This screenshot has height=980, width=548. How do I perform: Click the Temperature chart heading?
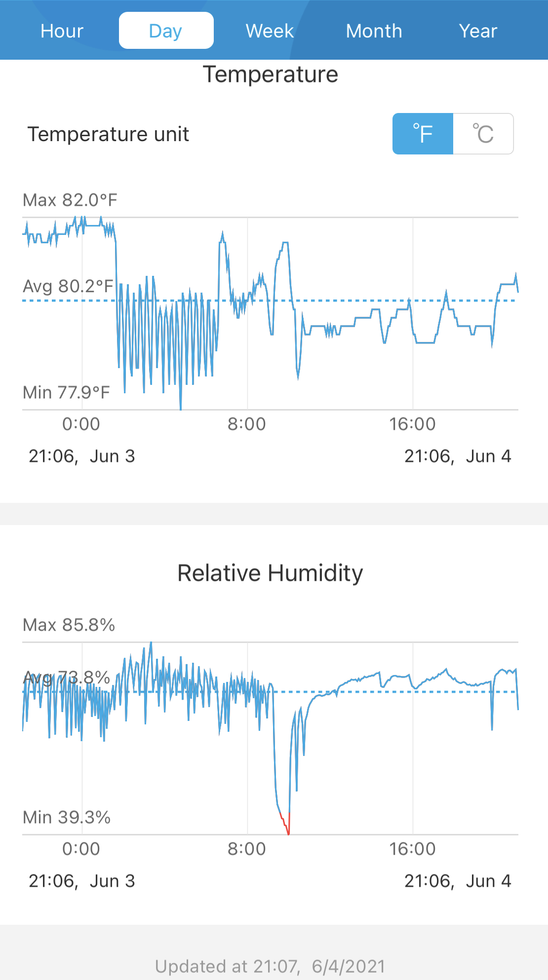pyautogui.click(x=271, y=75)
